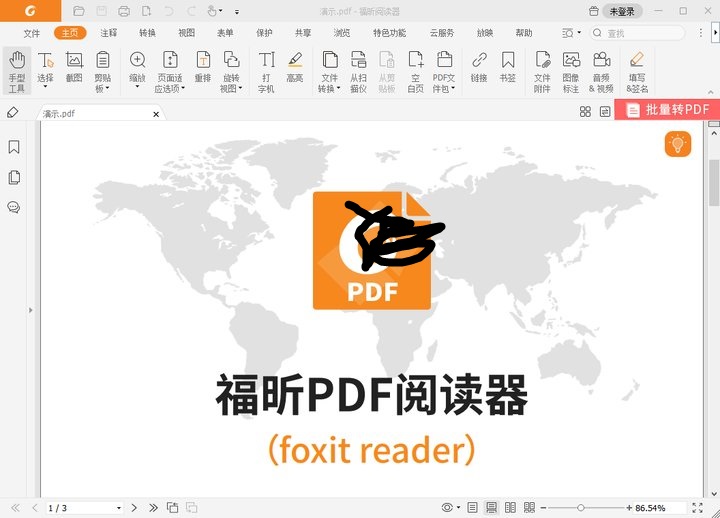The height and width of the screenshot is (518, 720).
Task: Open the Cloud Services (云服务) tab
Action: coord(442,33)
